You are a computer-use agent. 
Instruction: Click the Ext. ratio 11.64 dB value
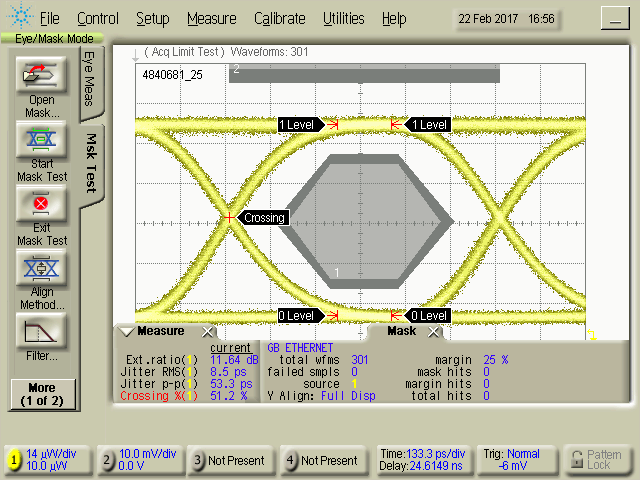234,360
